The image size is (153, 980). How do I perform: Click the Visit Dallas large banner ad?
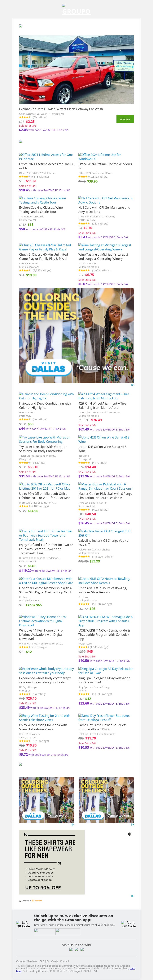pyautogui.click(x=76, y=335)
